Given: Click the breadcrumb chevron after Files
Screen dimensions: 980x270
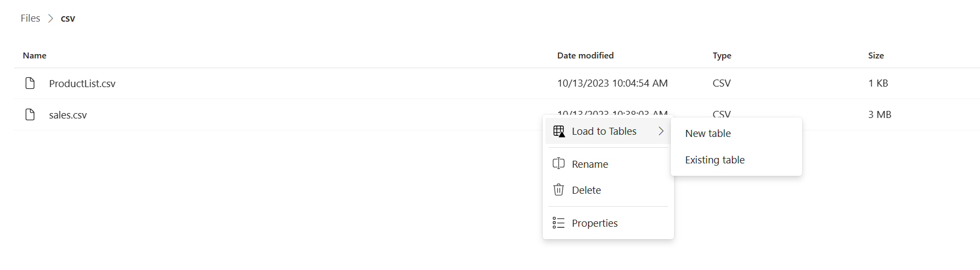Looking at the screenshot, I should point(50,18).
